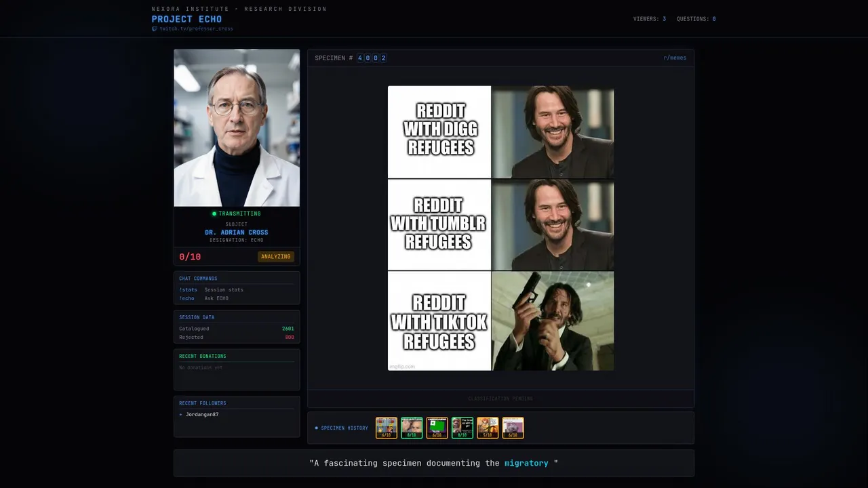Open history thumbnail rated 5/10
This screenshot has width=868, height=488.
pos(488,428)
